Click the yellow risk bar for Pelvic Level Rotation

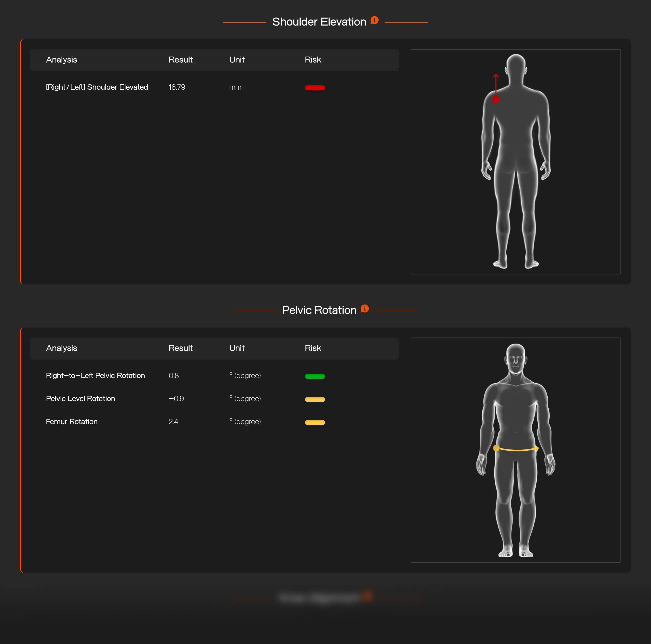[315, 399]
